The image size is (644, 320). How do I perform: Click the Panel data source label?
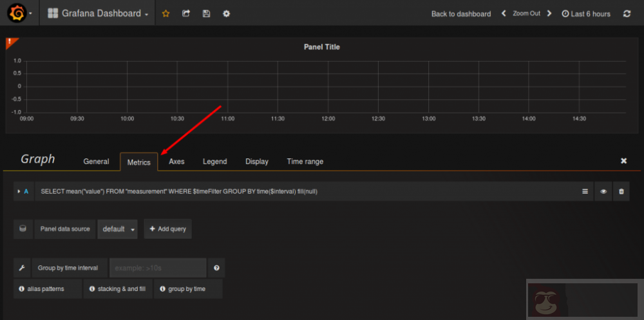[x=65, y=229]
